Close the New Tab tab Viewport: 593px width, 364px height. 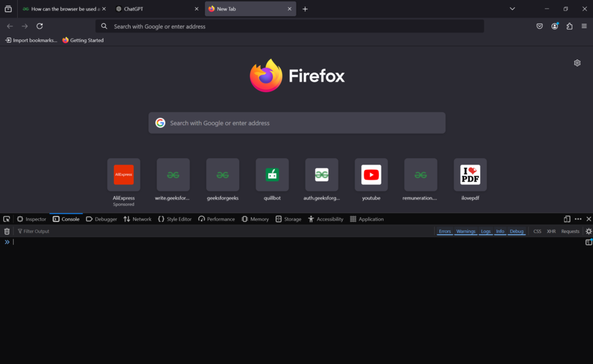(x=289, y=9)
